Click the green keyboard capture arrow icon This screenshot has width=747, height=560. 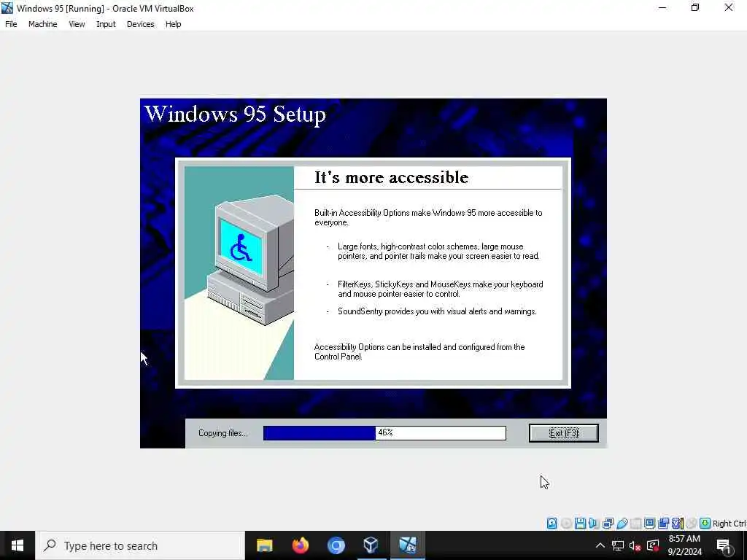tap(705, 524)
